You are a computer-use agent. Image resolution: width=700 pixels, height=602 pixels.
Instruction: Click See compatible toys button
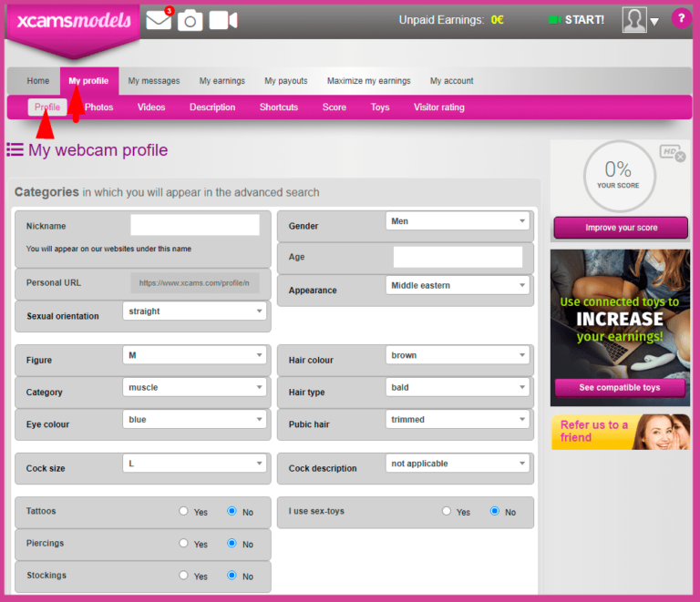620,387
